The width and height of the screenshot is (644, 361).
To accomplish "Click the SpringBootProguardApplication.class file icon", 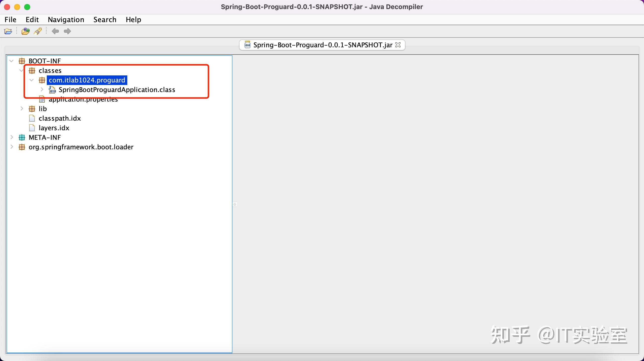I will [52, 90].
